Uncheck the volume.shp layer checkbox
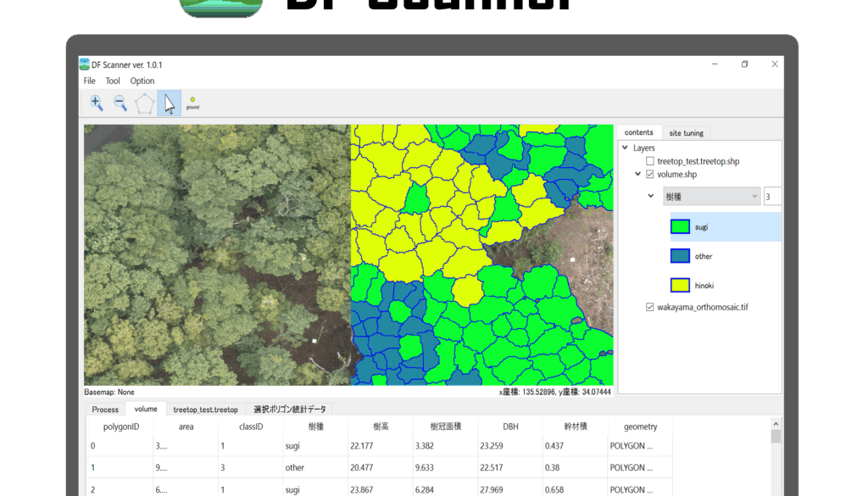The height and width of the screenshot is (496, 868). tap(650, 175)
